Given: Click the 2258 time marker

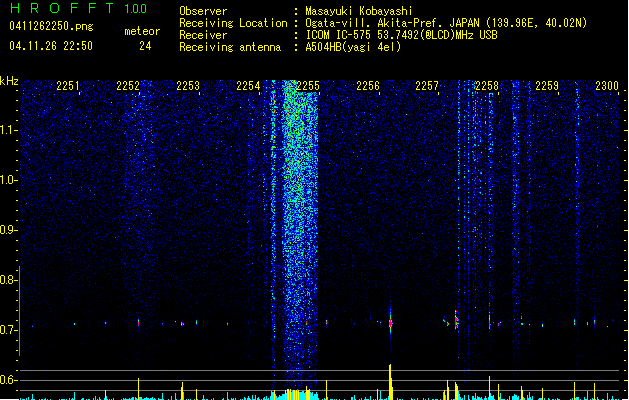Looking at the screenshot, I should 487,86.
